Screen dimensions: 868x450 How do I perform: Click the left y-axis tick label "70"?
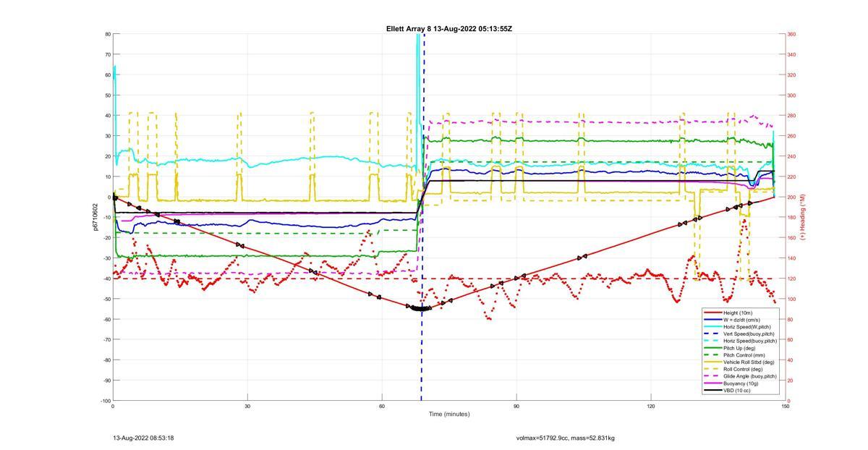point(108,54)
